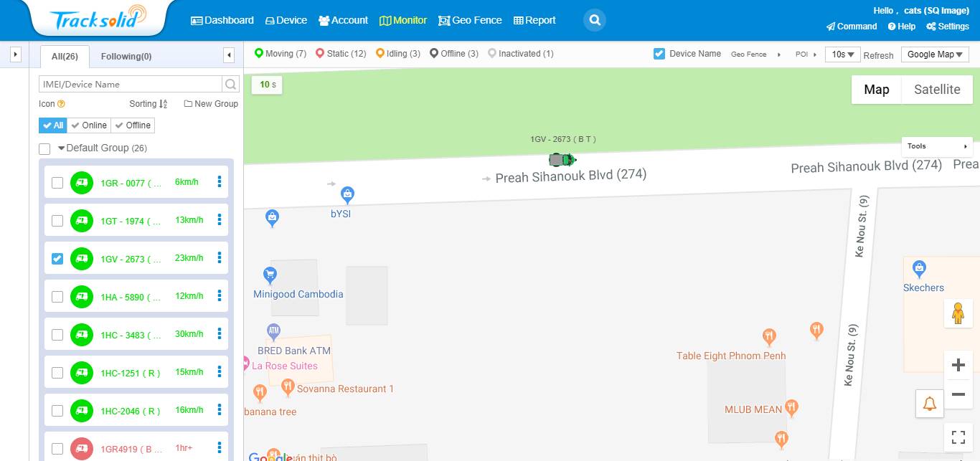This screenshot has height=461, width=980.
Task: Open the Command link
Action: click(852, 27)
